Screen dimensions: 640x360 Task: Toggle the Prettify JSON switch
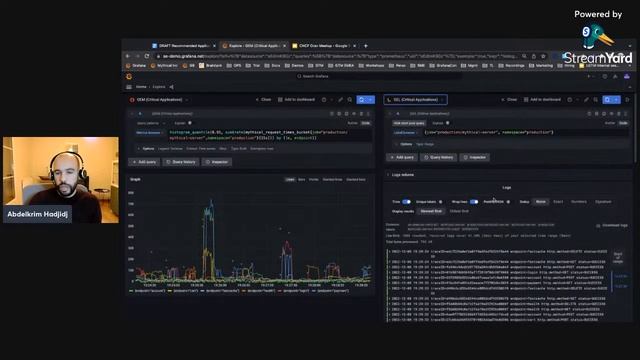point(508,202)
